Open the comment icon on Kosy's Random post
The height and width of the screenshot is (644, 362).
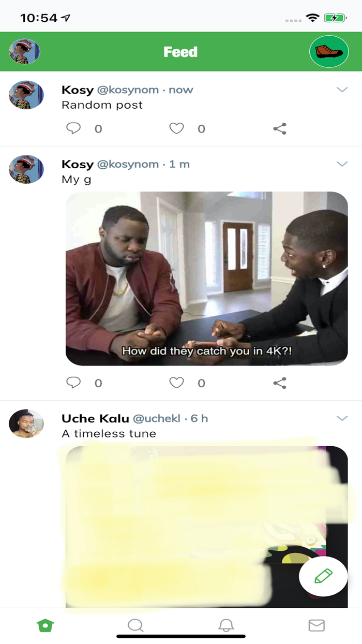pyautogui.click(x=73, y=128)
